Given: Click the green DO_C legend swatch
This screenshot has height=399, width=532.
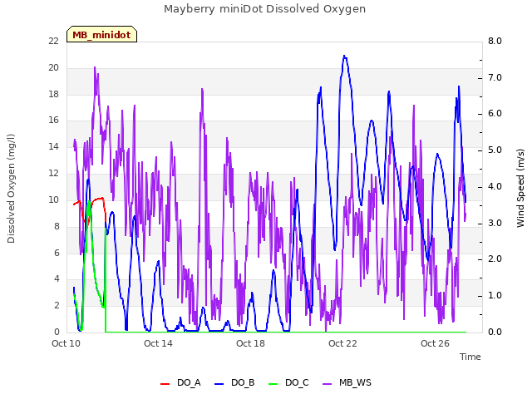Looking at the screenshot, I should coord(273,384).
